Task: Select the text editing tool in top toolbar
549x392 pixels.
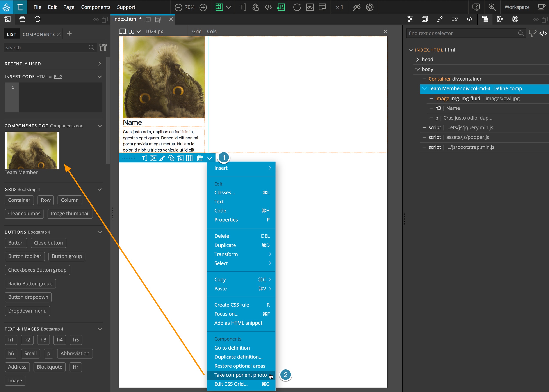Action: (243, 7)
